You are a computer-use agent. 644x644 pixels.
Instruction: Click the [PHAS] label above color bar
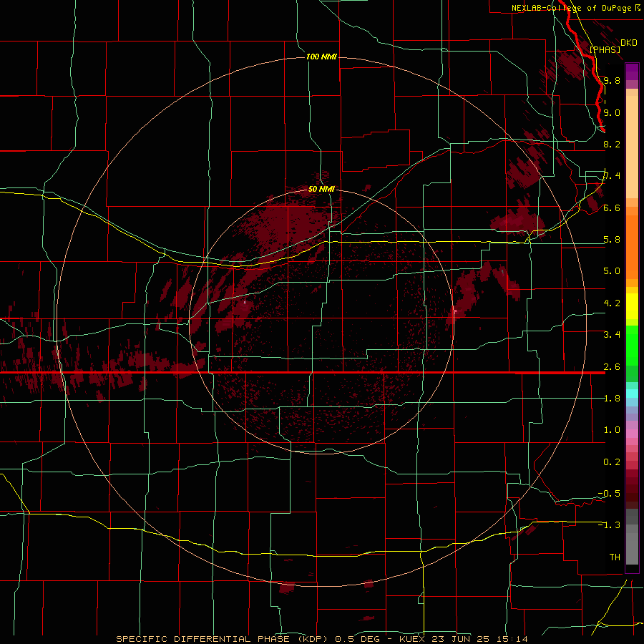coord(605,49)
